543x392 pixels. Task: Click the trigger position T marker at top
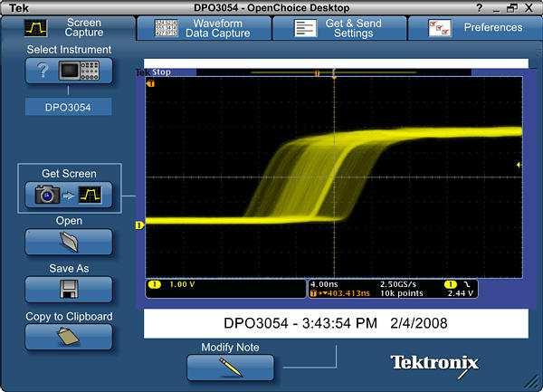317,73
